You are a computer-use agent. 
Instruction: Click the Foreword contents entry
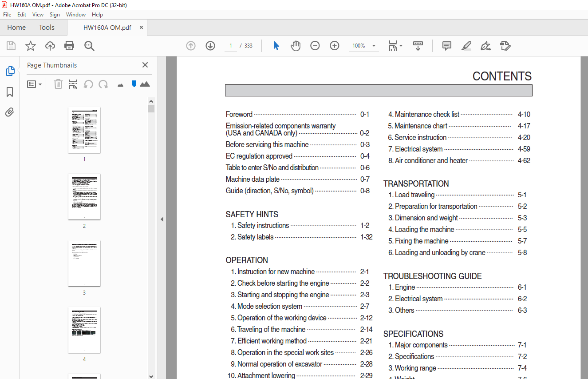[297, 114]
